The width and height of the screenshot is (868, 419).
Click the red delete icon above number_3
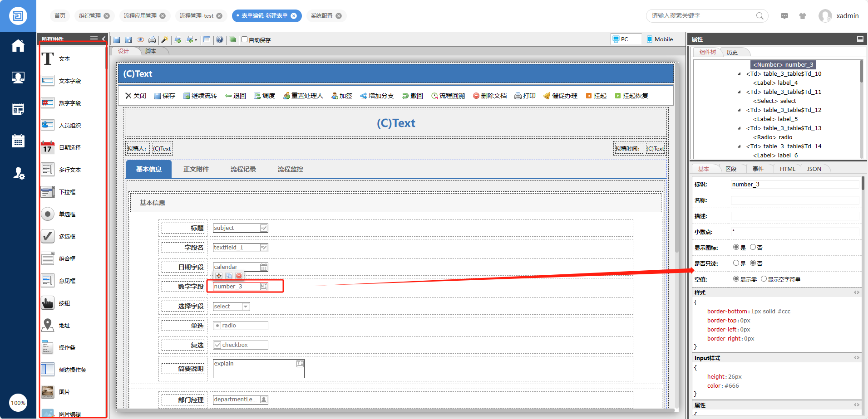point(239,276)
